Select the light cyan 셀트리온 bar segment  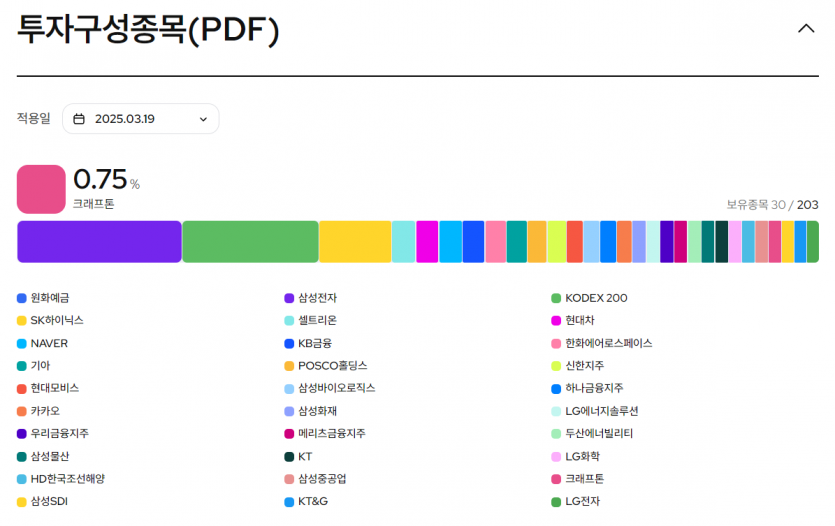[x=404, y=242]
